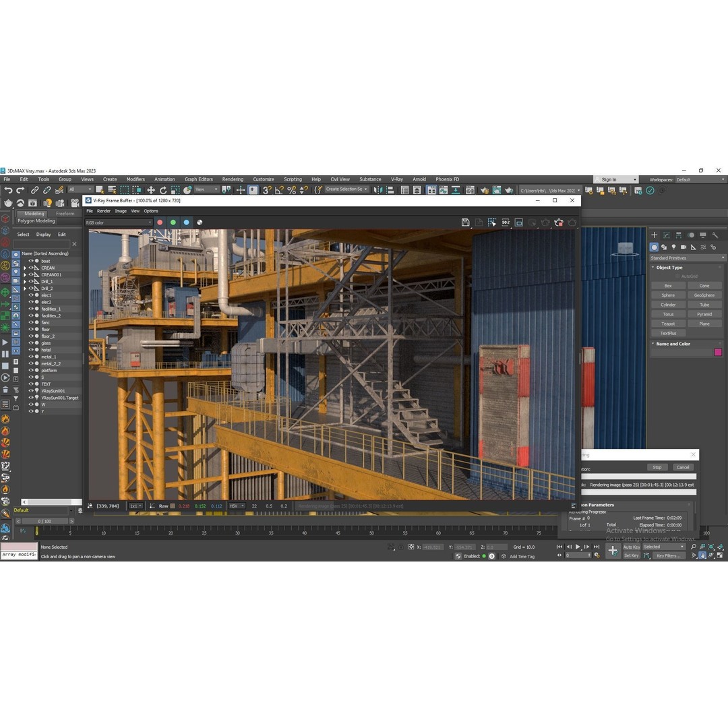This screenshot has height=728, width=728.
Task: Open the Render menu in the frame buffer
Action: click(103, 211)
